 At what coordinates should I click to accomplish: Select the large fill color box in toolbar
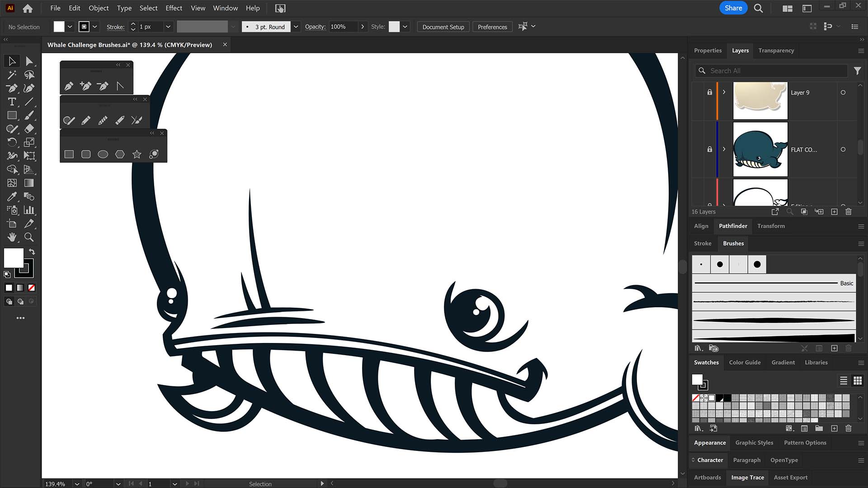(14, 258)
